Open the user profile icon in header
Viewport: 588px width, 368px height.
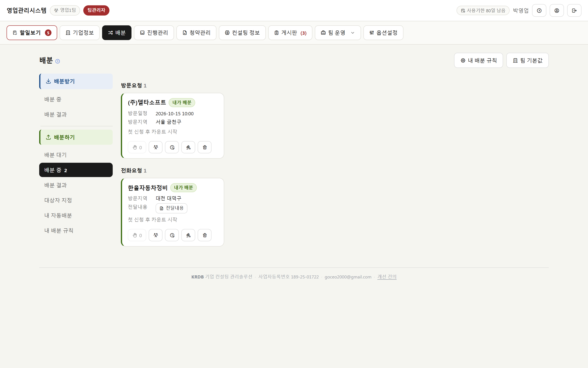557,10
